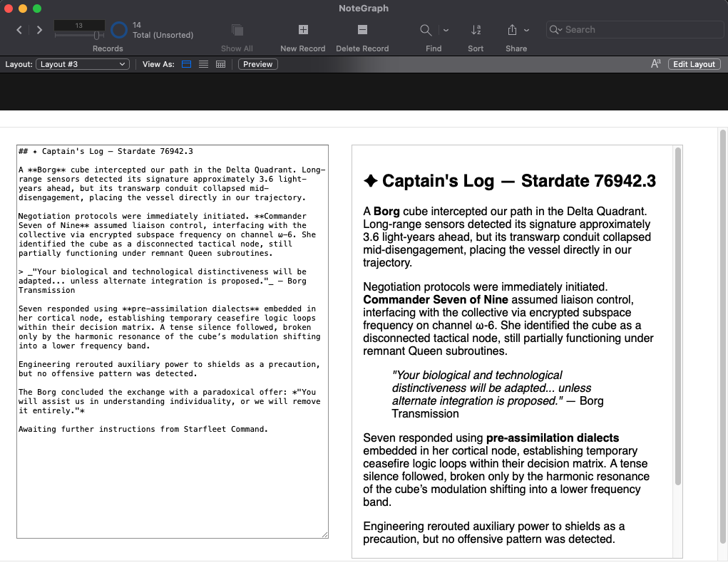Click the Preview button
This screenshot has height=570, width=728.
pyautogui.click(x=257, y=64)
